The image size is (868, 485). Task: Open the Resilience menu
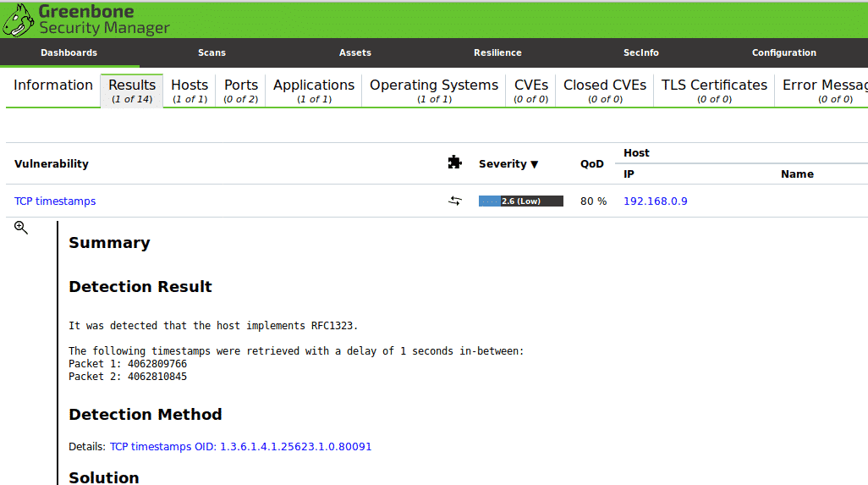(497, 52)
